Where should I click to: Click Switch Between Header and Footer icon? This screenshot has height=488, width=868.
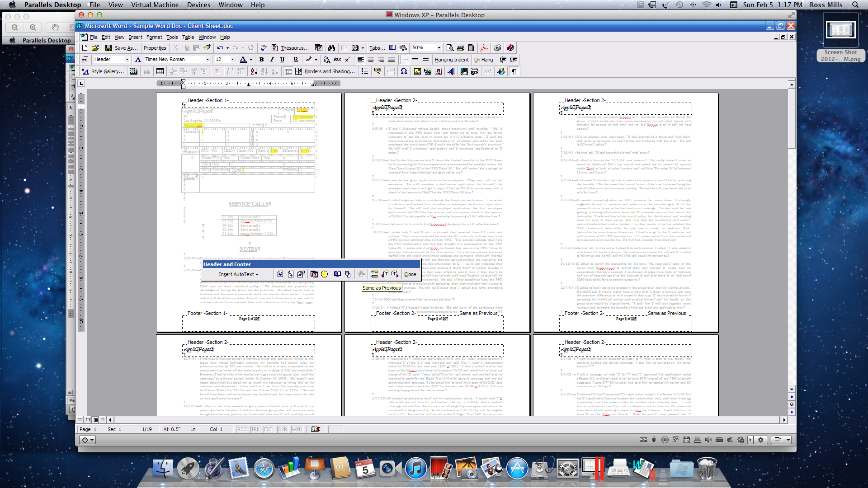(374, 274)
